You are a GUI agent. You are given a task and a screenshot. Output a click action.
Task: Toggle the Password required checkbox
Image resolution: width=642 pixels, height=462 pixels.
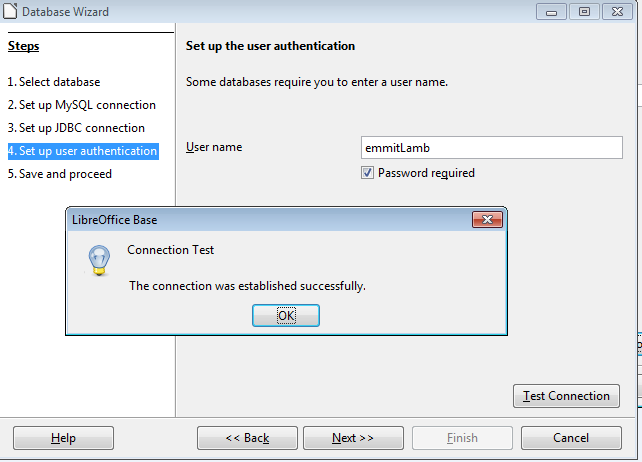367,172
